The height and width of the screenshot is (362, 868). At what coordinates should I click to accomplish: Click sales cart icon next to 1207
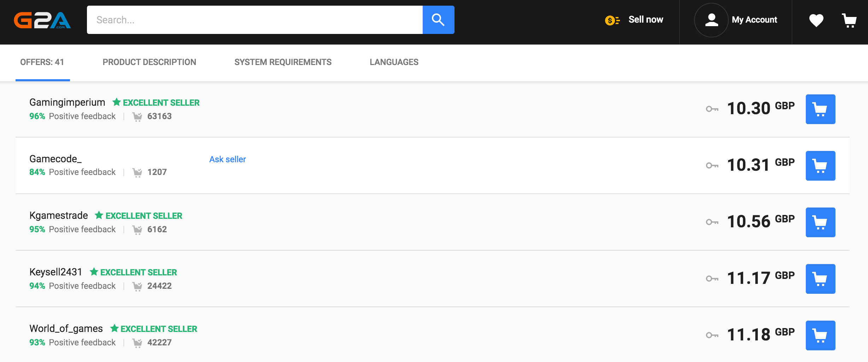(137, 173)
